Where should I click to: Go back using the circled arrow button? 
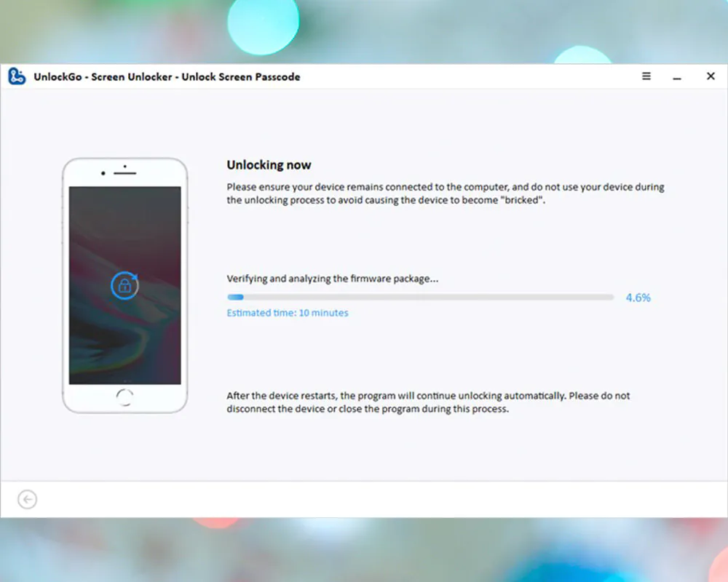pyautogui.click(x=28, y=499)
